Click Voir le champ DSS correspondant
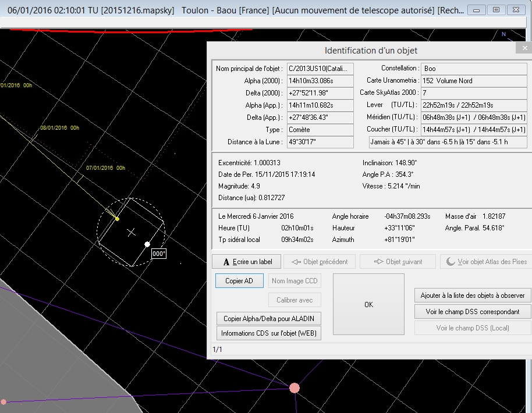The width and height of the screenshot is (532, 413). (473, 312)
